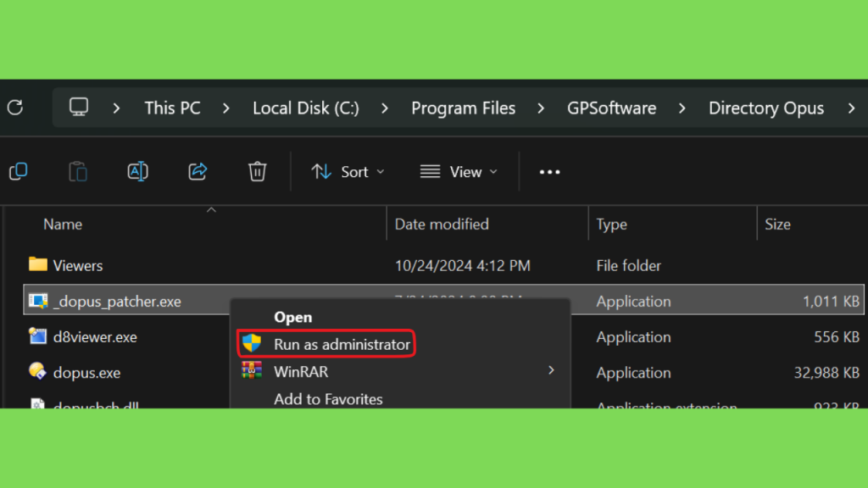Click the Refresh icon
This screenshot has width=868, height=488.
(x=15, y=108)
